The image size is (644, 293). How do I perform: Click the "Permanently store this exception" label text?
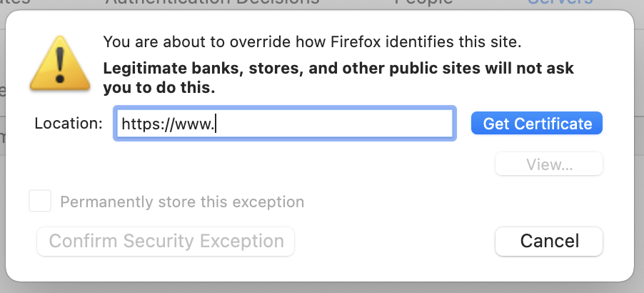tap(182, 202)
